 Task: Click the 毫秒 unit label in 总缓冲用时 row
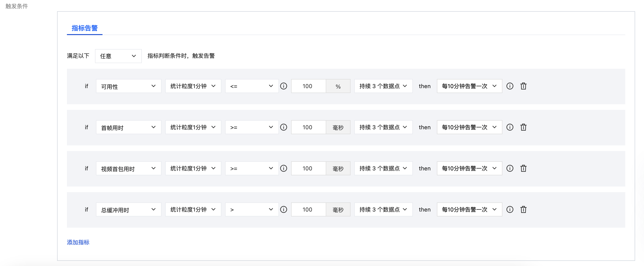click(x=338, y=210)
